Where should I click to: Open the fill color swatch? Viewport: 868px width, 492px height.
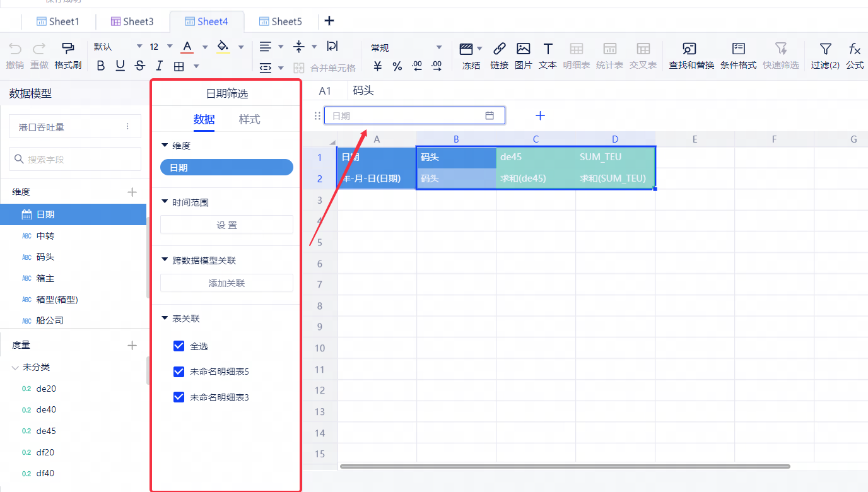[x=223, y=47]
